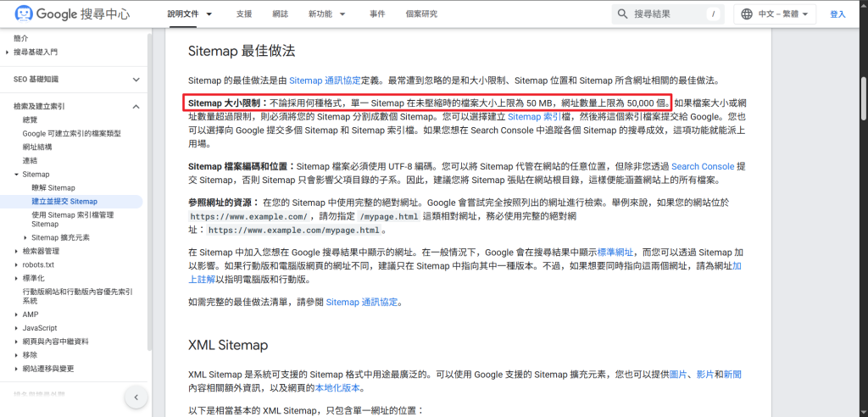Screen dimensions: 868x417
Task: Click the https://www.example.com/ code snippet
Action: click(248, 216)
